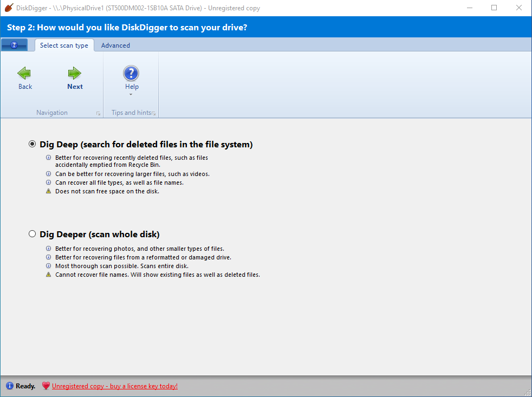Click Dig Deep search for deleted files label

coord(146,145)
